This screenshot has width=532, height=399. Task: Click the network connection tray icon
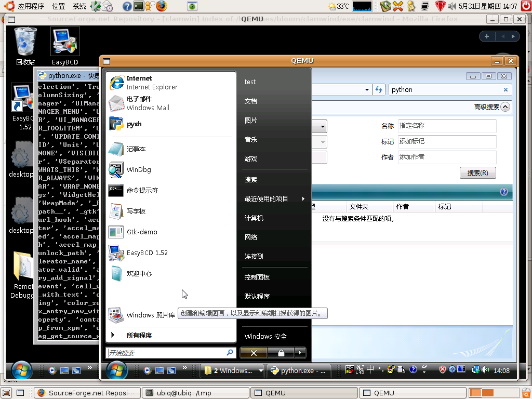pyautogui.click(x=476, y=369)
